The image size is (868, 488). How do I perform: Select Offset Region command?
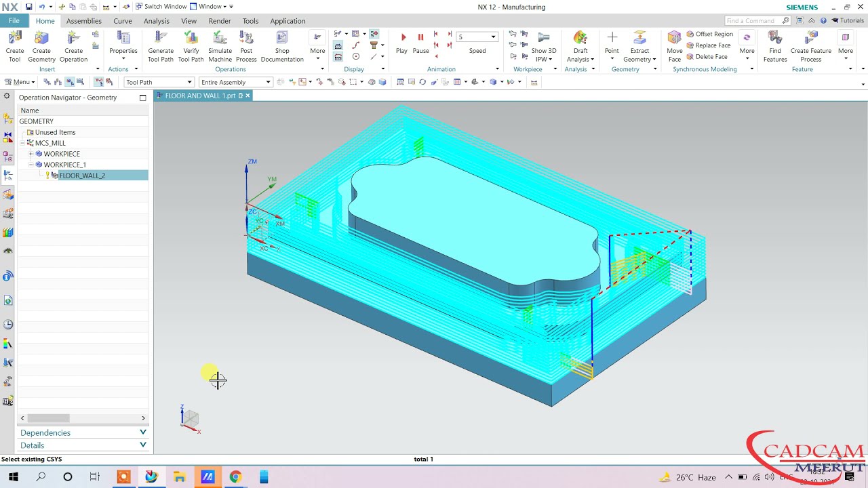tap(709, 34)
